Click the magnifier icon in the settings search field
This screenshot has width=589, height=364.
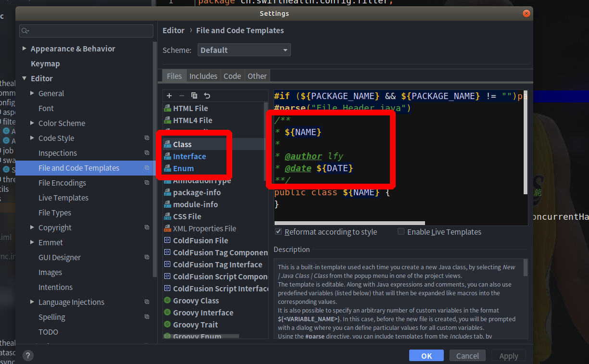click(x=24, y=31)
